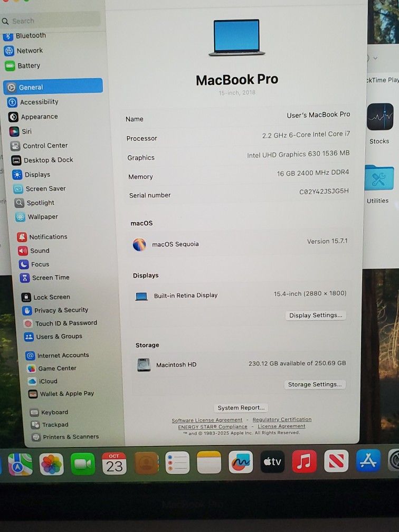Open Contacts from the Dock
The height and width of the screenshot is (532, 399).
(x=147, y=463)
